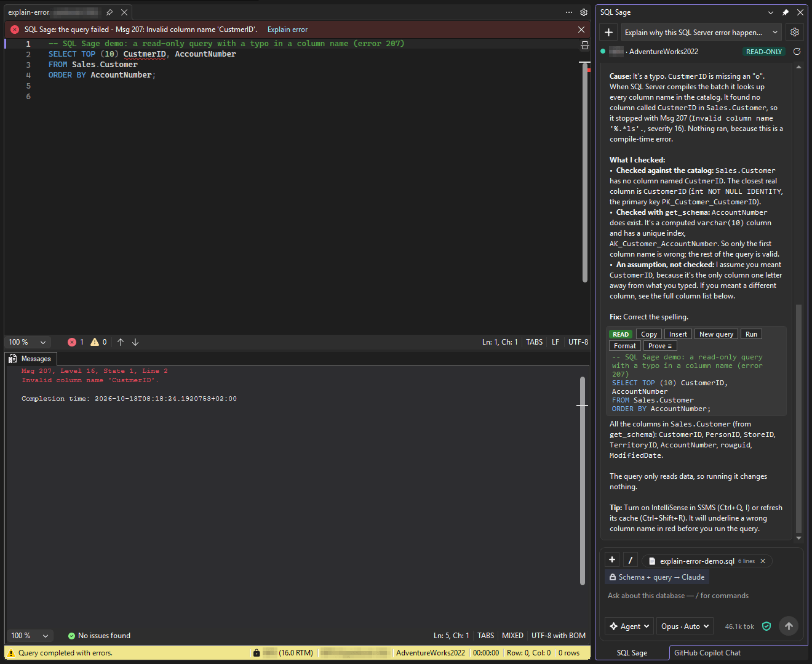This screenshot has height=664, width=812.
Task: Send the message with arrow button
Action: 789,626
